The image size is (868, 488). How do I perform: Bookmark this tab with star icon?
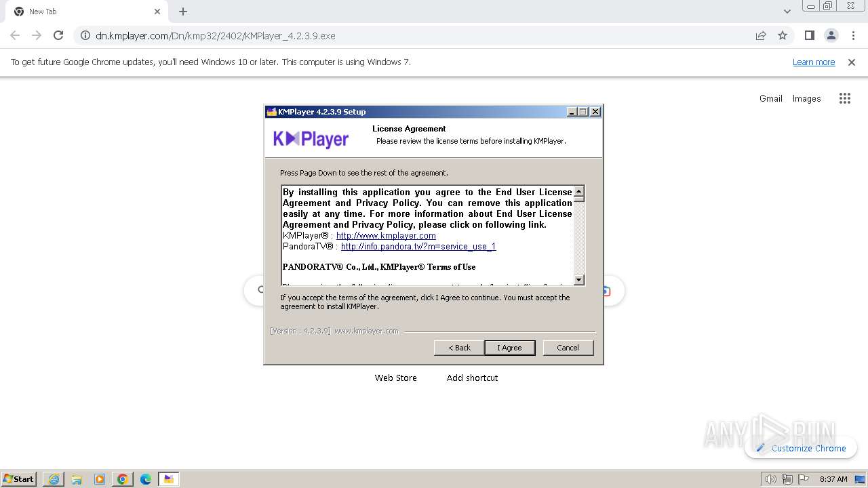(783, 35)
